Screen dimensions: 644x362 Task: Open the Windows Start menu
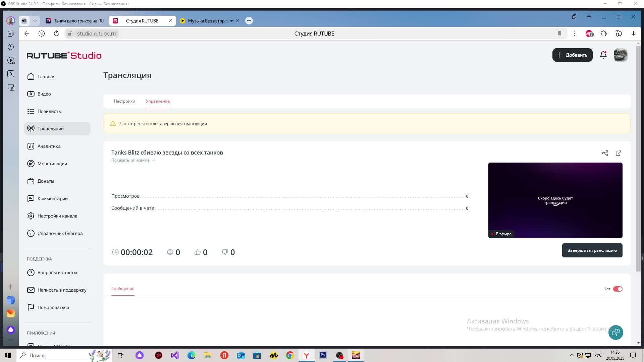[x=8, y=355]
